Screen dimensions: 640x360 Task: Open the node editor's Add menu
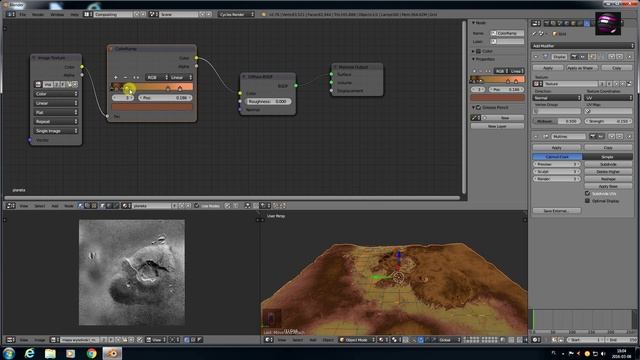coord(55,206)
